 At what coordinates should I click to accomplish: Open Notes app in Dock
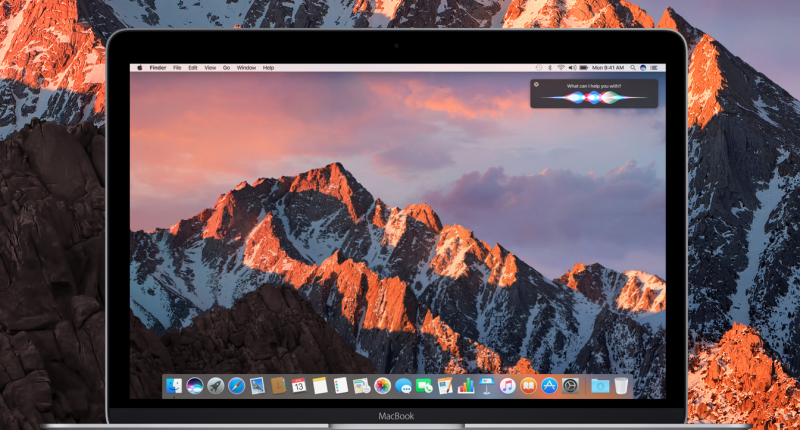tap(320, 386)
